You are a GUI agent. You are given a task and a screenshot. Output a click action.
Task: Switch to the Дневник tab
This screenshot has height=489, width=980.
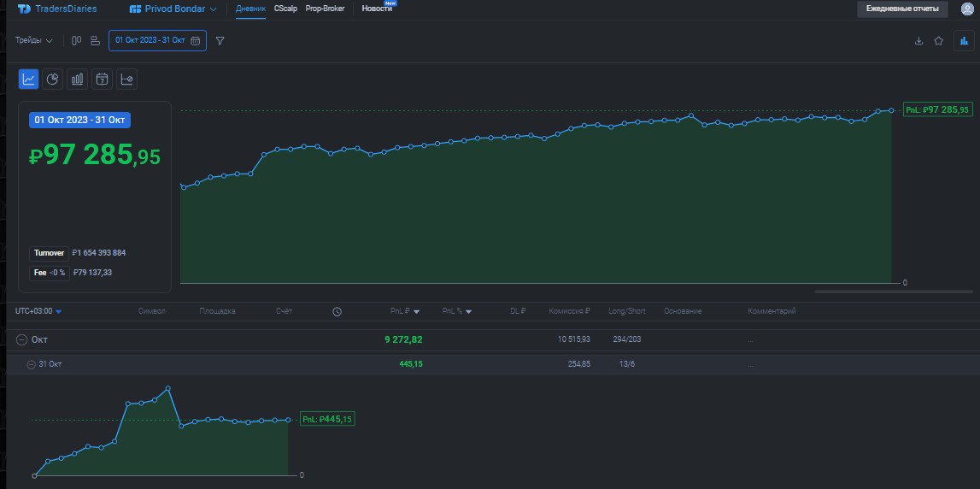coord(250,9)
